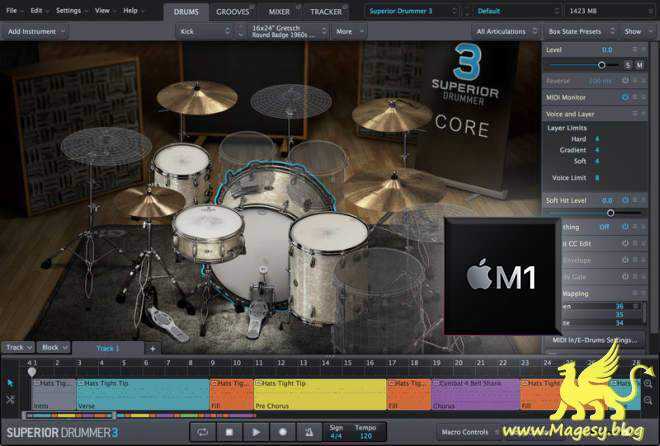660x446 pixels.
Task: Select the Track 1 tab
Action: pyautogui.click(x=108, y=348)
